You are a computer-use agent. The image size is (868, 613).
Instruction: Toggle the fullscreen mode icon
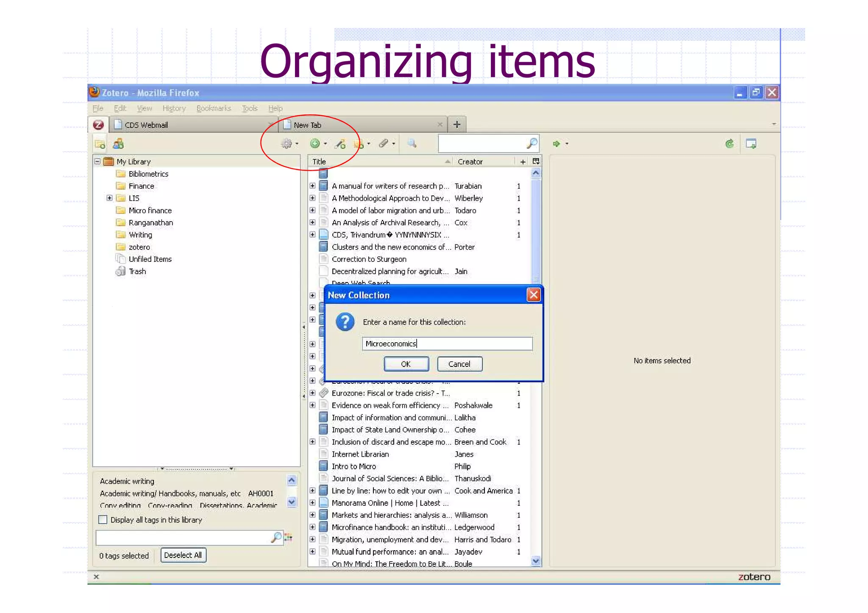751,144
